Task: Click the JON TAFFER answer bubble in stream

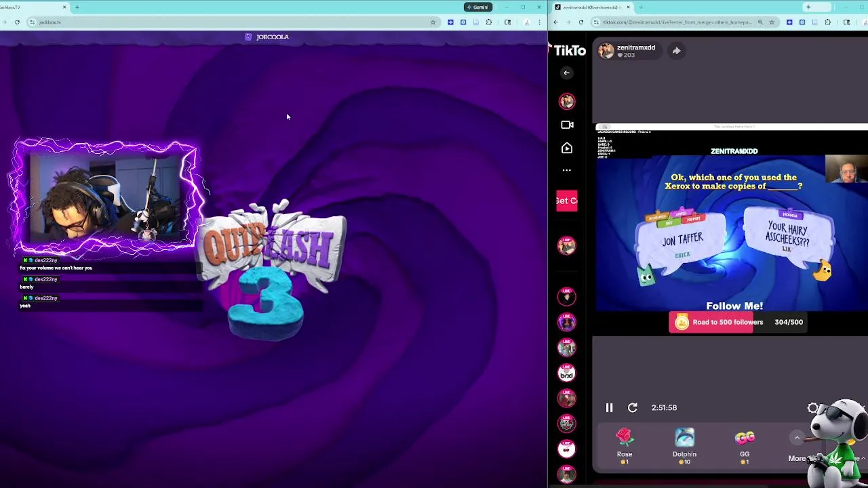Action: coord(682,241)
